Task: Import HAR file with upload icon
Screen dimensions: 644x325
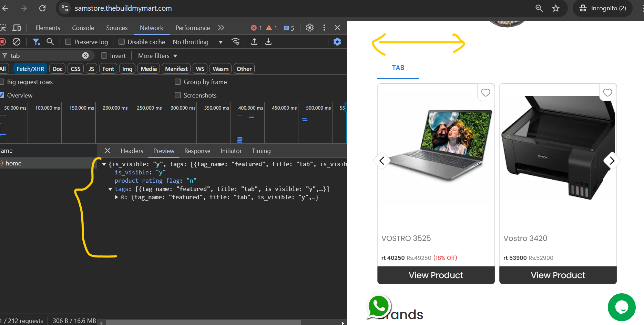Action: pos(254,42)
